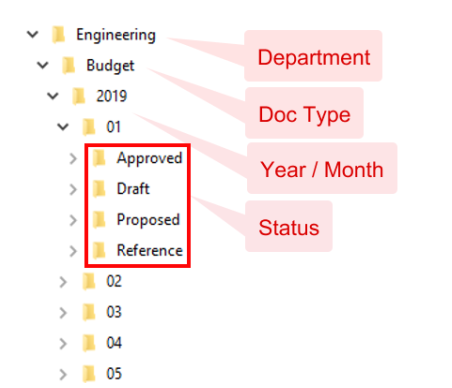Click the Budget folder icon
The image size is (452, 388).
69,65
